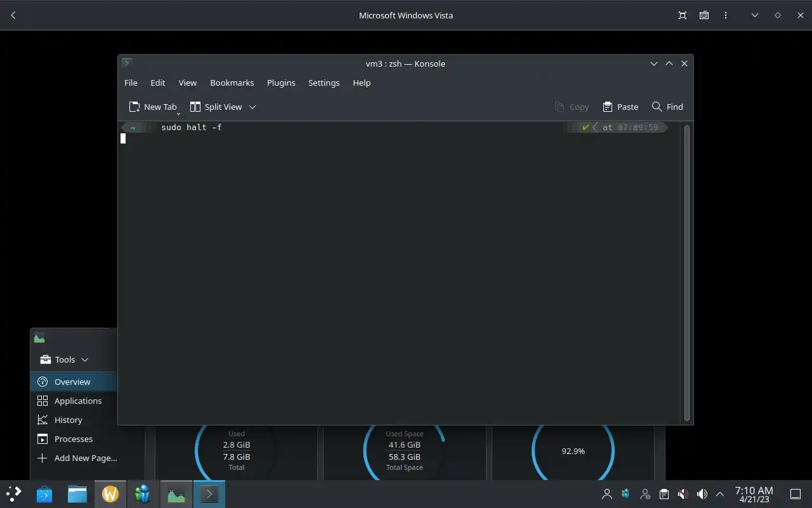
Task: Click the user-with-badge icon in the system tray
Action: 645,493
